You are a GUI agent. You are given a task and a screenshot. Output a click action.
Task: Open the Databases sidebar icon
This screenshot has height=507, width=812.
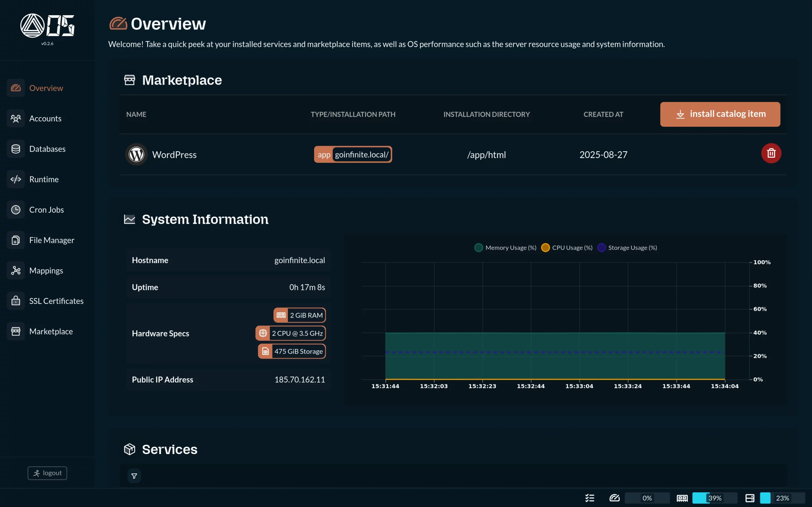(16, 149)
